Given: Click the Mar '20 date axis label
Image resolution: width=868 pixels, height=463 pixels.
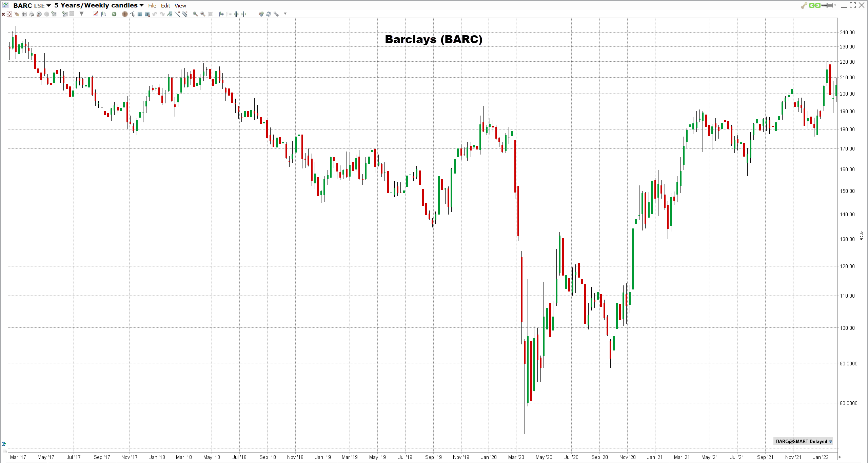Looking at the screenshot, I should click(x=516, y=457).
